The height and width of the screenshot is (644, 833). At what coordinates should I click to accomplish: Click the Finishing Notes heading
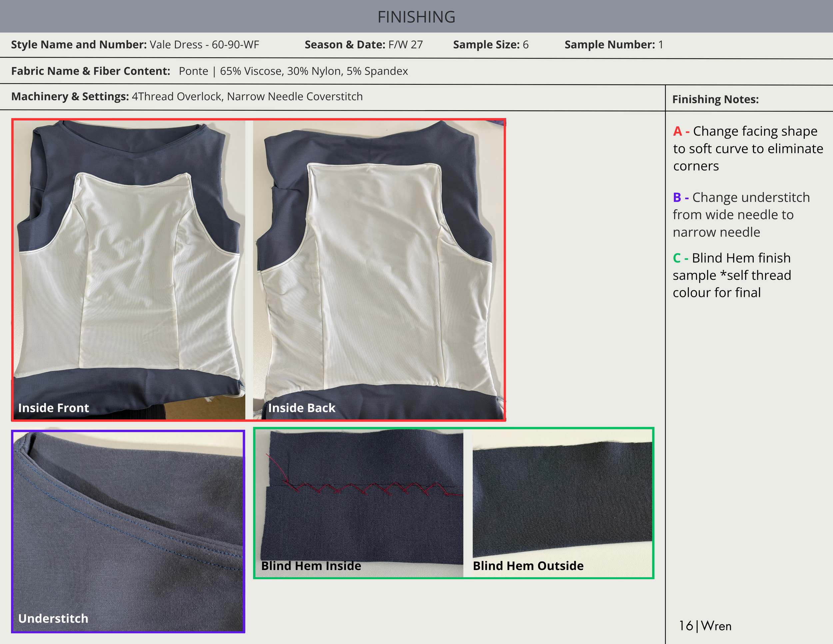tap(715, 99)
